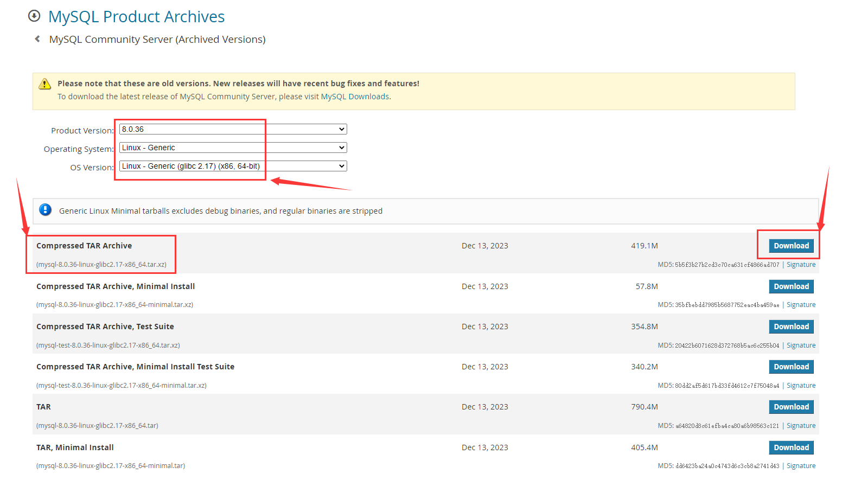
Task: Open the OS Version dropdown
Action: pos(233,166)
